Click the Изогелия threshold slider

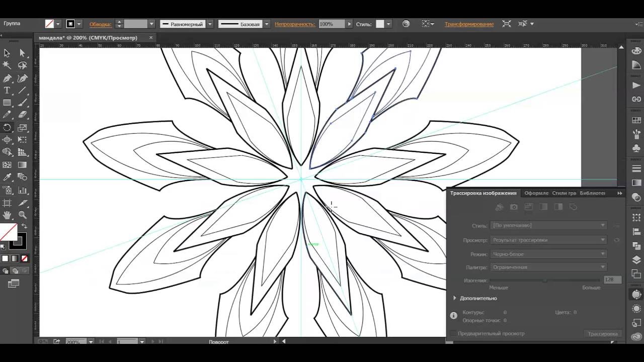545,280
